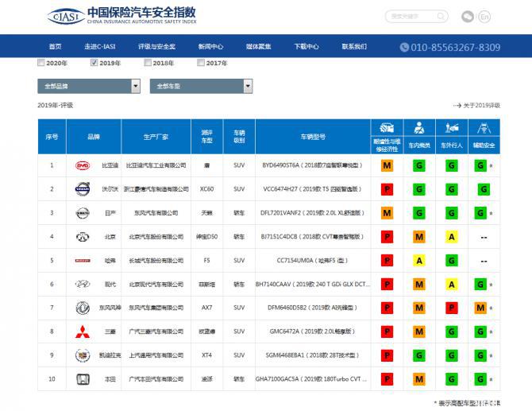Click the BYD brand logo in row 1

click(83, 165)
